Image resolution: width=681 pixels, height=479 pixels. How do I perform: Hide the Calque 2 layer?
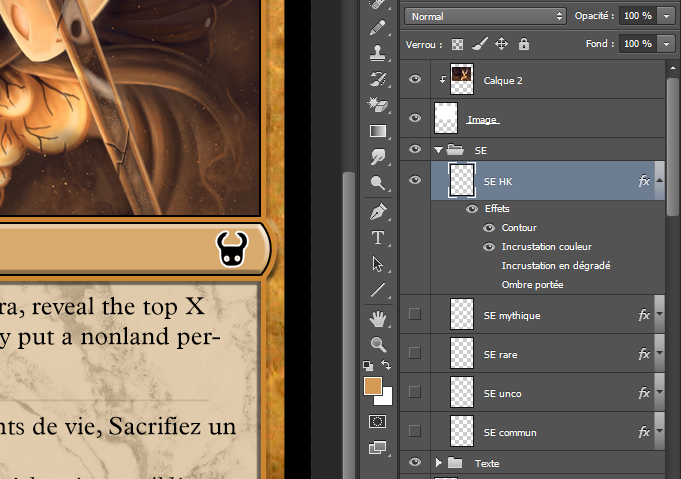click(x=415, y=79)
